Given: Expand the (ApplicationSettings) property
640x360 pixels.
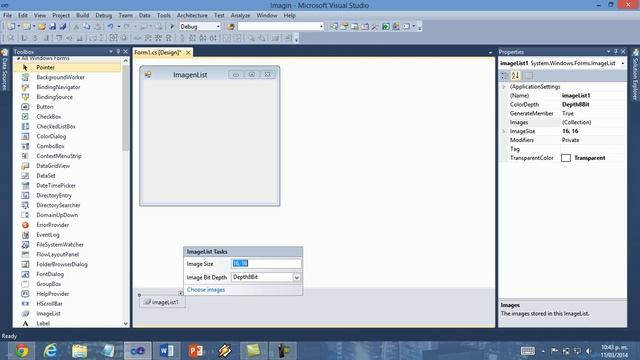Looking at the screenshot, I should (504, 87).
